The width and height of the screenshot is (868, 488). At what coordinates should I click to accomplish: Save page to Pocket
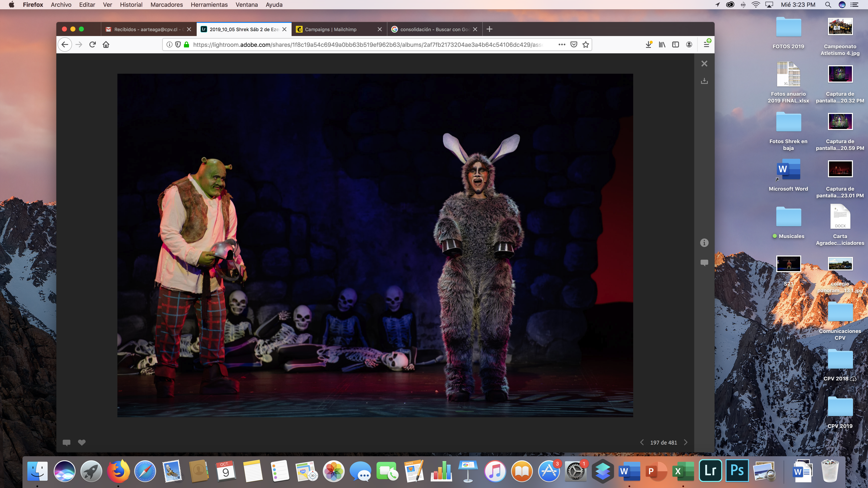574,44
